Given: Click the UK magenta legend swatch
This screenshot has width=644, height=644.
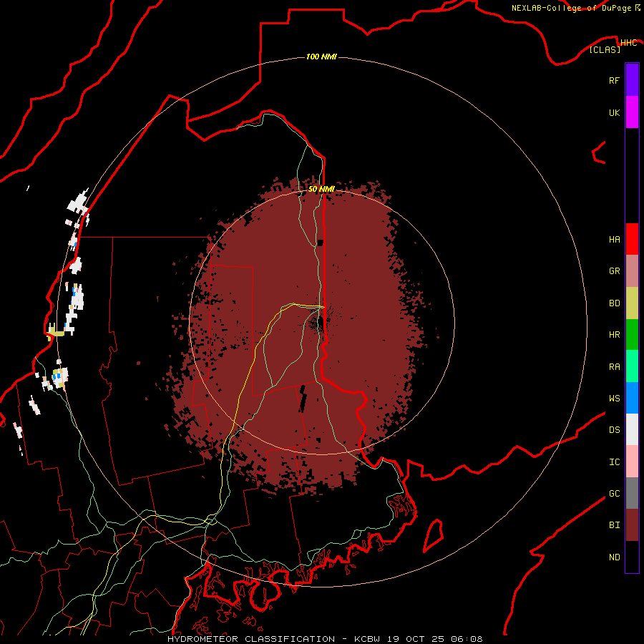Looking at the screenshot, I should pos(632,112).
